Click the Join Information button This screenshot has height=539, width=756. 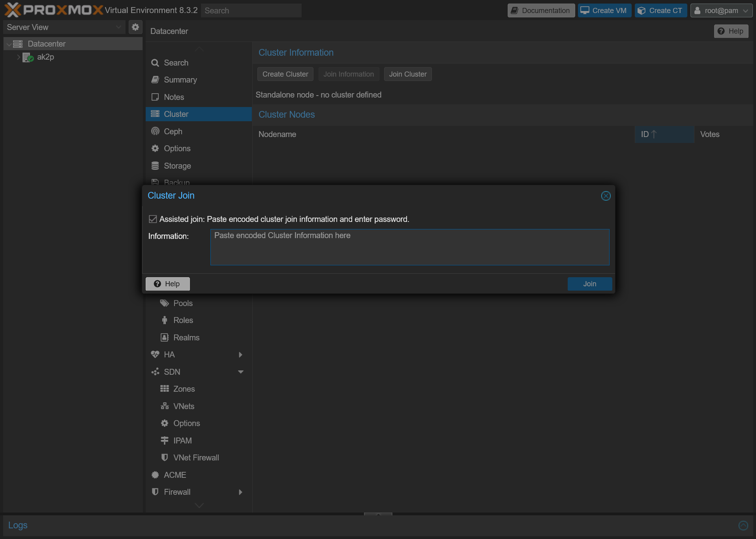pyautogui.click(x=349, y=74)
